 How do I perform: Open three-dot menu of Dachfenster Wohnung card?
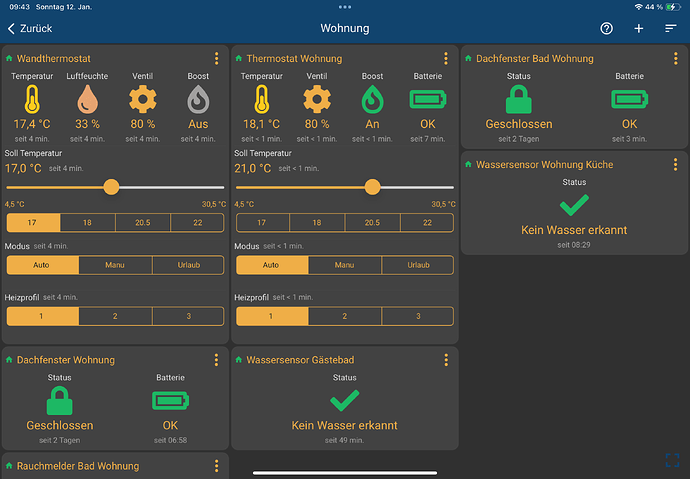tap(217, 360)
